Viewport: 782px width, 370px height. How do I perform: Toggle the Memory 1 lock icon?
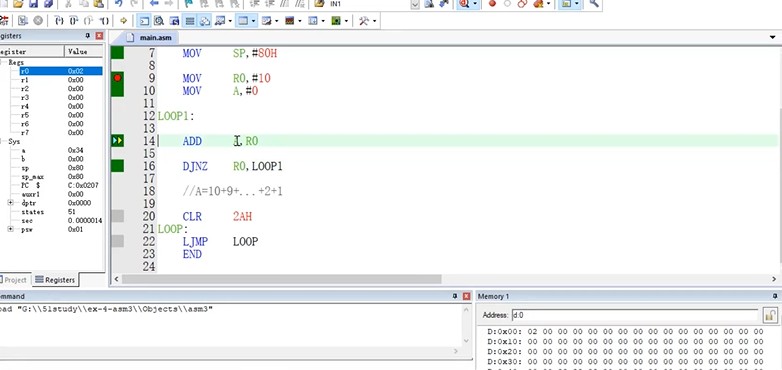coord(770,315)
